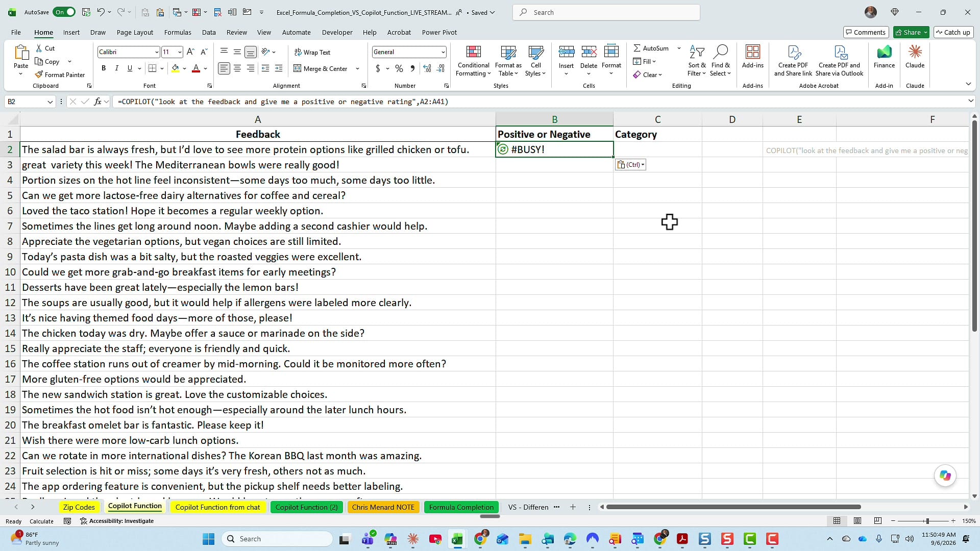Screen dimensions: 980x551
Task: Toggle Align Left for cell text
Action: tap(224, 68)
